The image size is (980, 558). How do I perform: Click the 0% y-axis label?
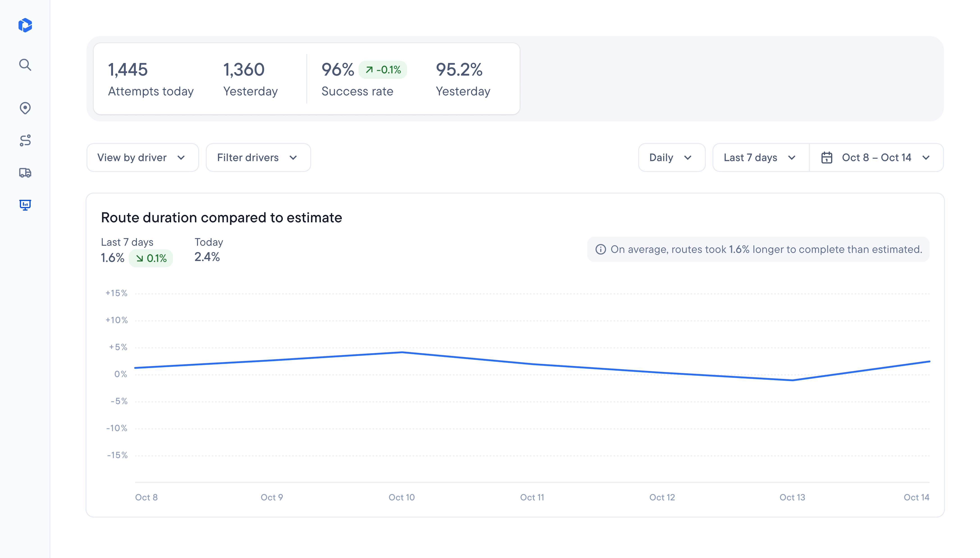121,374
